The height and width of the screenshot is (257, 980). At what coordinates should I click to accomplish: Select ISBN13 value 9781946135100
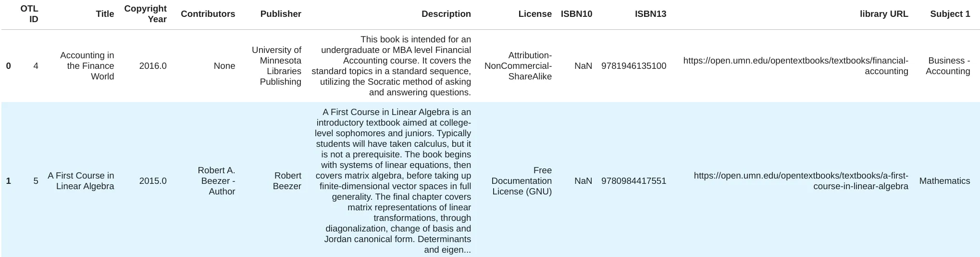tap(633, 66)
